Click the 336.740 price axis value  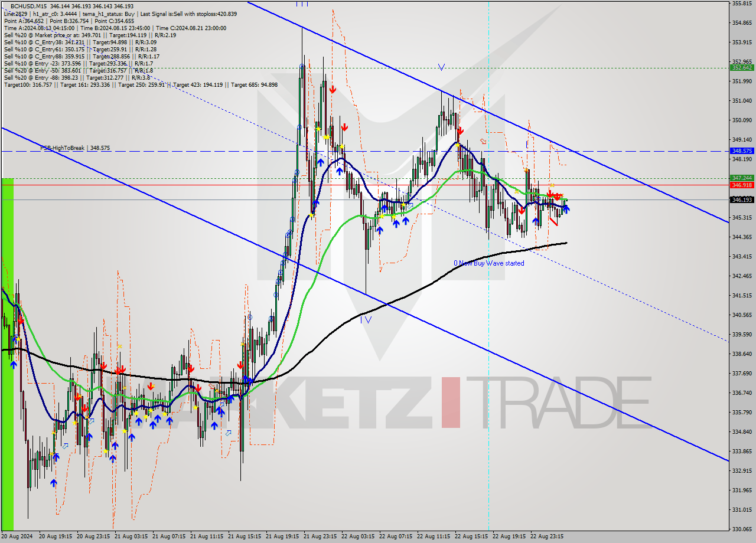742,393
